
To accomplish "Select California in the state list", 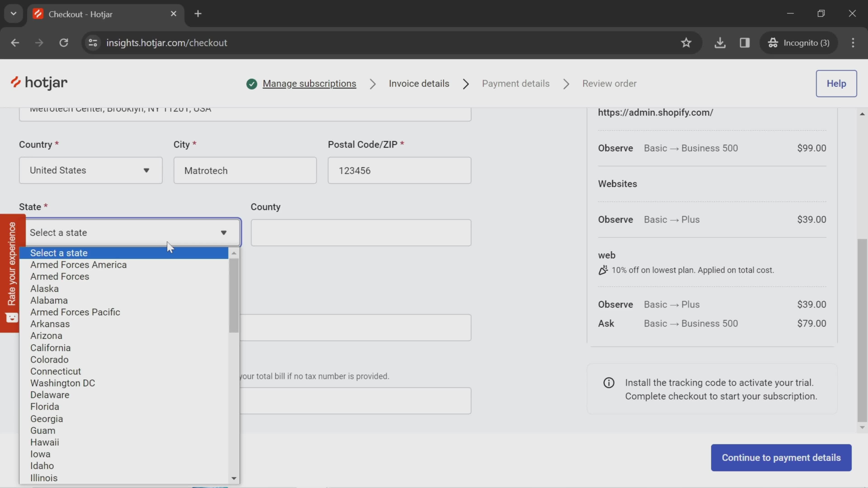I will pos(124,348).
